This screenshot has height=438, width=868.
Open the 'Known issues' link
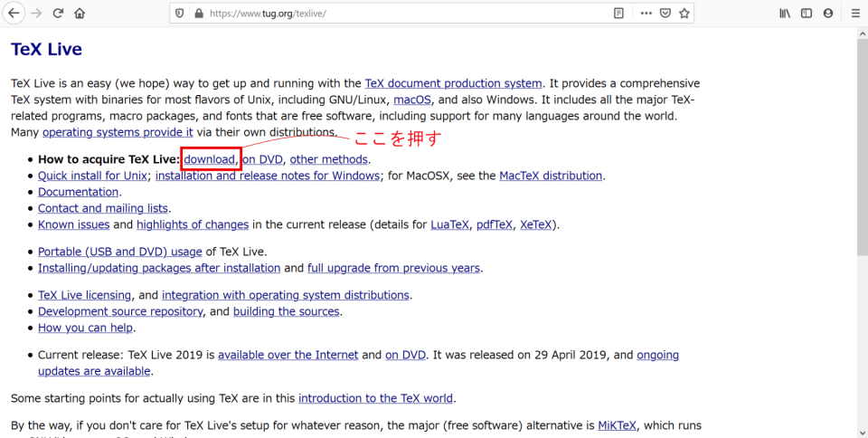tap(73, 224)
